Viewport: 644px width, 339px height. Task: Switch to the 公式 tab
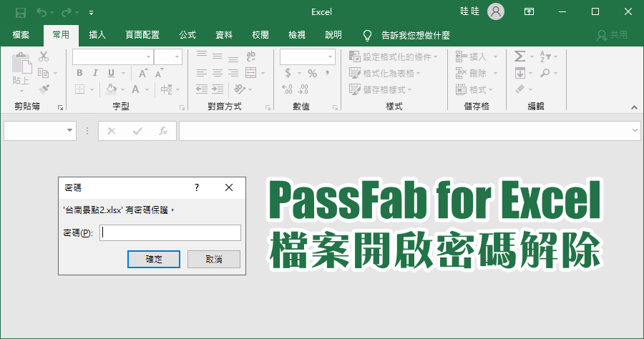[x=187, y=35]
